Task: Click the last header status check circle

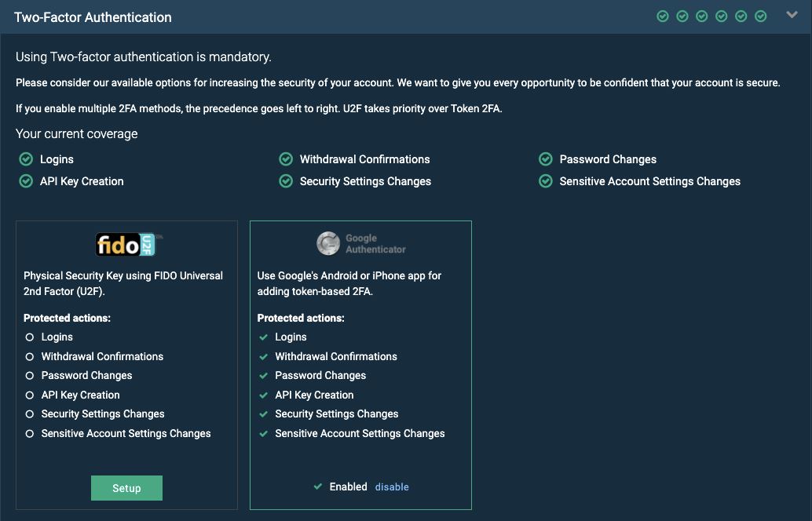Action: click(761, 16)
